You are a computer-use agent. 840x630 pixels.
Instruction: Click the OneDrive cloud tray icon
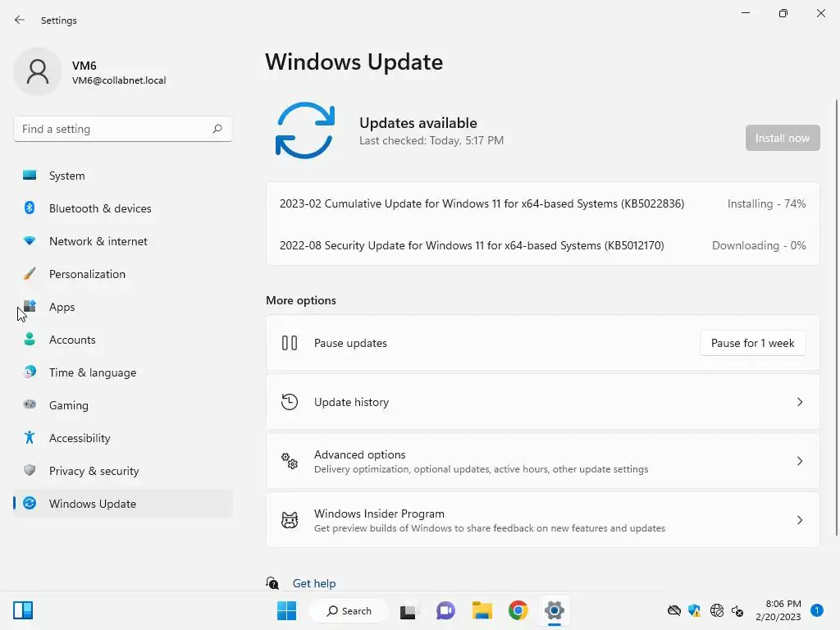point(674,610)
